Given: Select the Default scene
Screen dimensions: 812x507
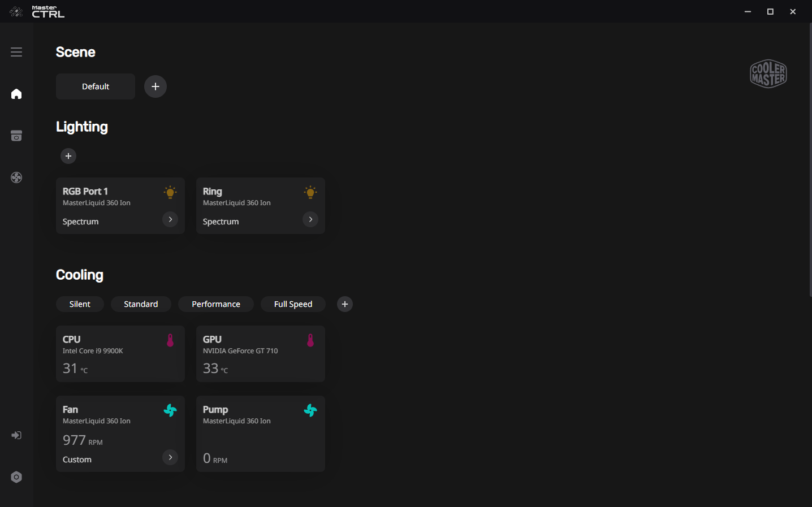Looking at the screenshot, I should coord(96,86).
